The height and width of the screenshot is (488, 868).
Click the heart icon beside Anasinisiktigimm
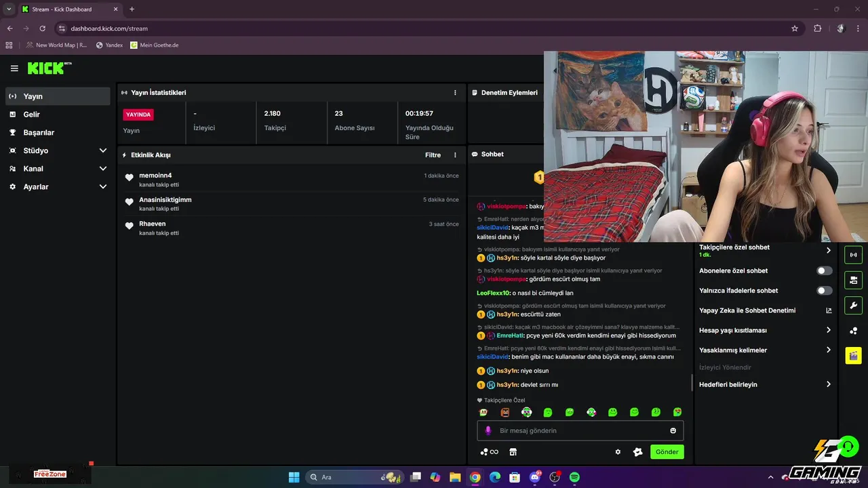pos(130,202)
